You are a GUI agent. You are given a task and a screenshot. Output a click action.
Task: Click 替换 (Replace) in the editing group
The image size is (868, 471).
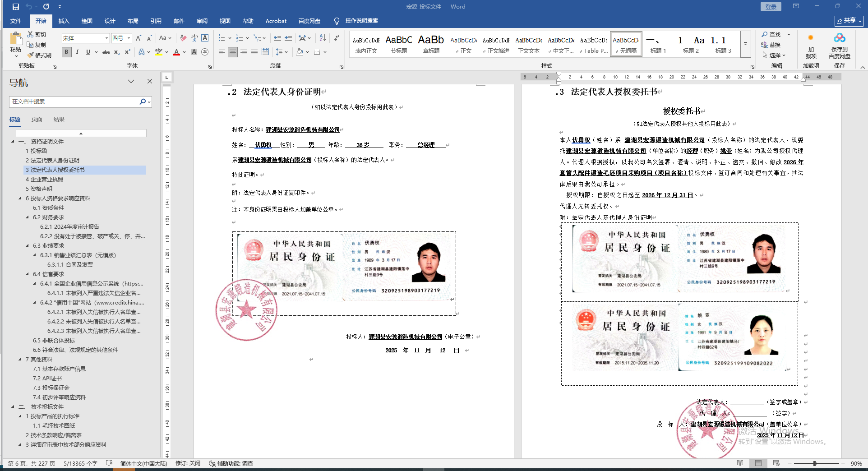click(x=771, y=45)
